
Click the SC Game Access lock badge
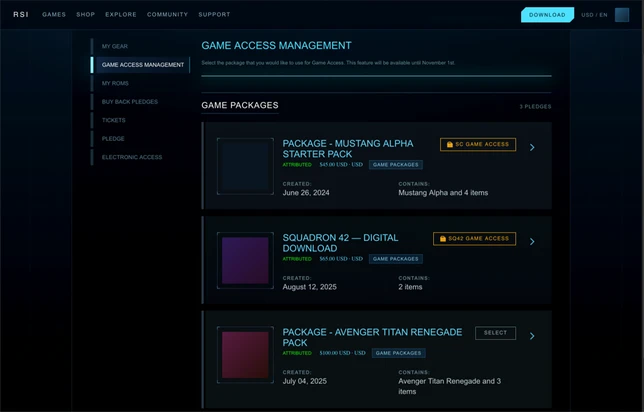478,145
